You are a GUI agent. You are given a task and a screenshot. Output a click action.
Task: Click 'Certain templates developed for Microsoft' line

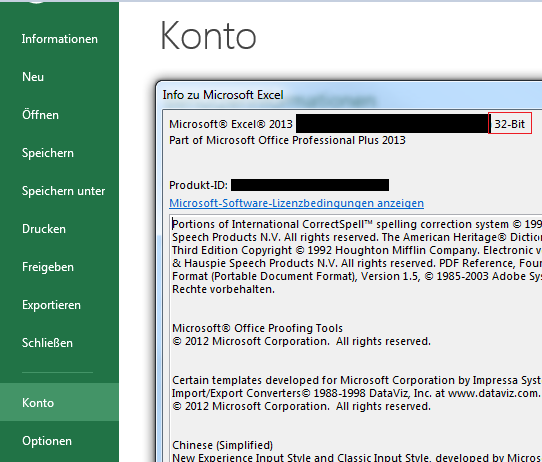click(357, 380)
